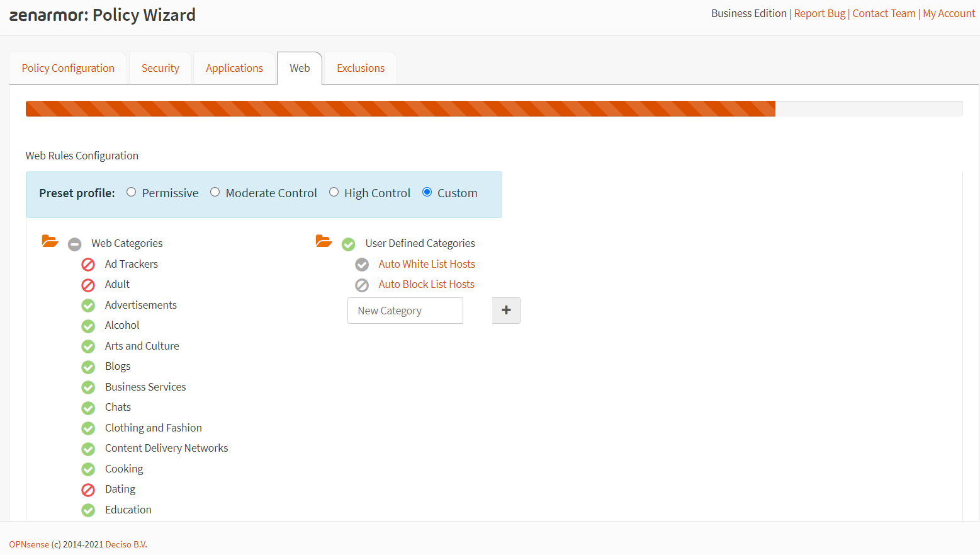Click the allow icon next to Education
The width and height of the screenshot is (980, 555).
pos(87,510)
